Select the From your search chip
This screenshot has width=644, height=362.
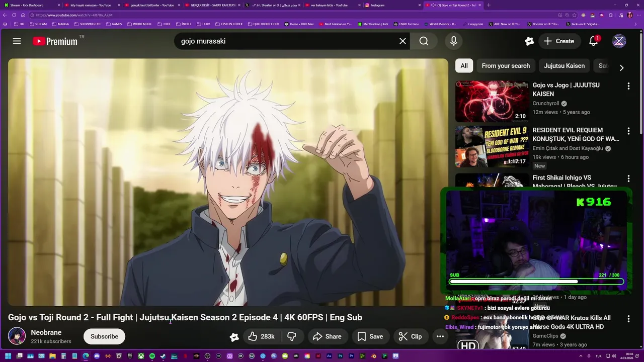(506, 66)
